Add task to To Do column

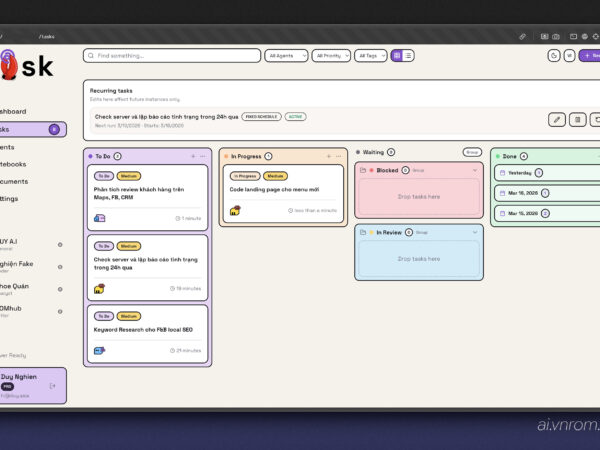193,156
